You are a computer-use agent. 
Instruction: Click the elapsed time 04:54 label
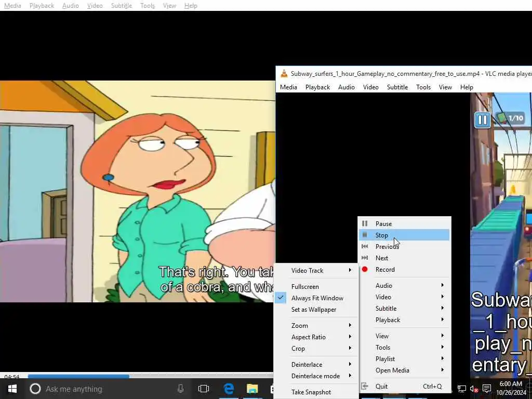(x=12, y=377)
